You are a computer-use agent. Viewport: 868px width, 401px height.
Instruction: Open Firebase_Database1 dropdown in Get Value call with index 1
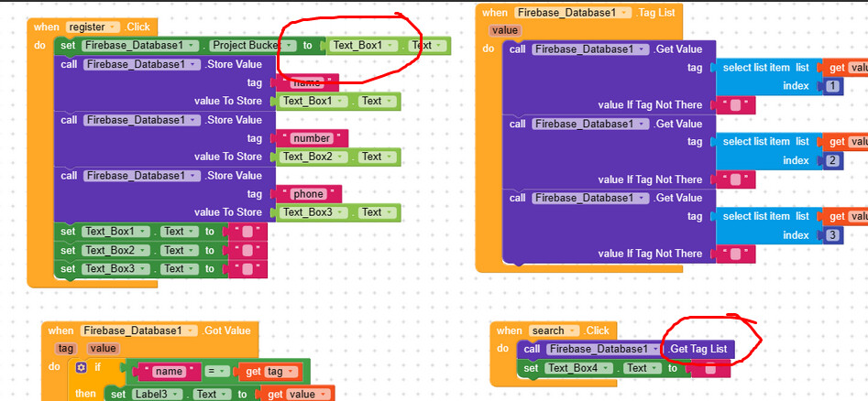(x=590, y=49)
